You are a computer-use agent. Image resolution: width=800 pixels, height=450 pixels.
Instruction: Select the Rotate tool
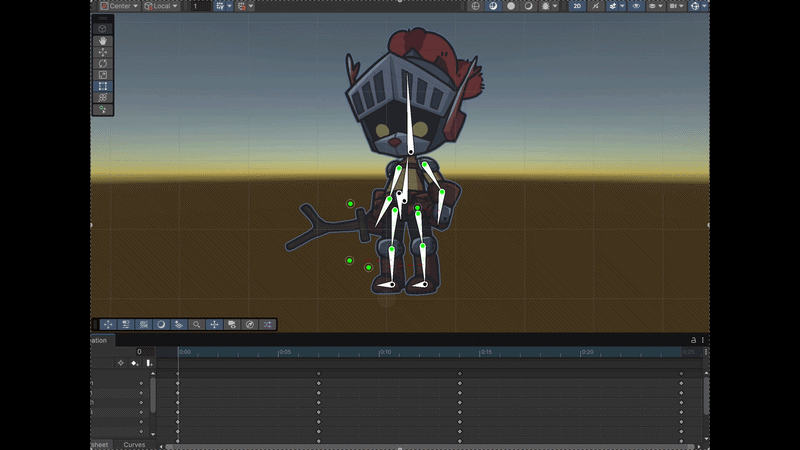tap(103, 63)
